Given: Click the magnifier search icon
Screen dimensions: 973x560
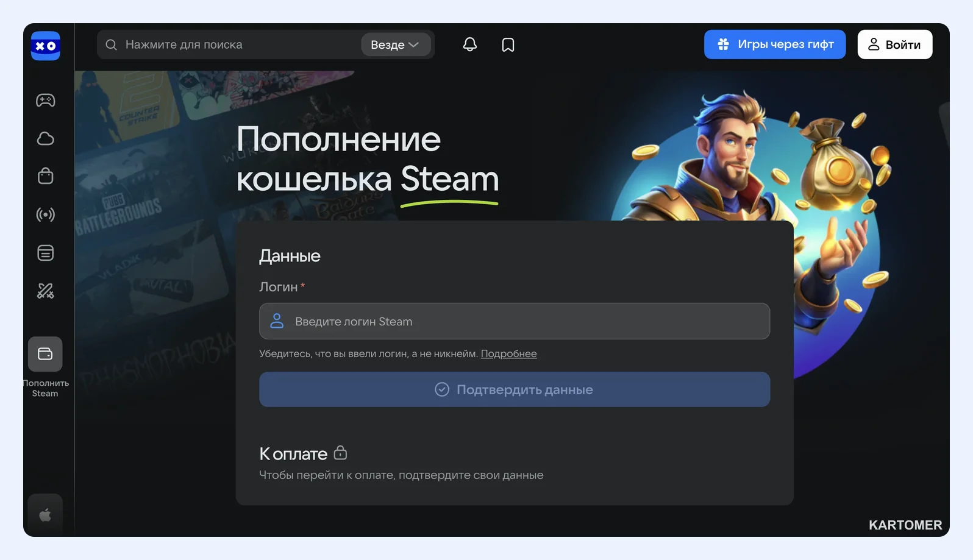Looking at the screenshot, I should coord(111,44).
